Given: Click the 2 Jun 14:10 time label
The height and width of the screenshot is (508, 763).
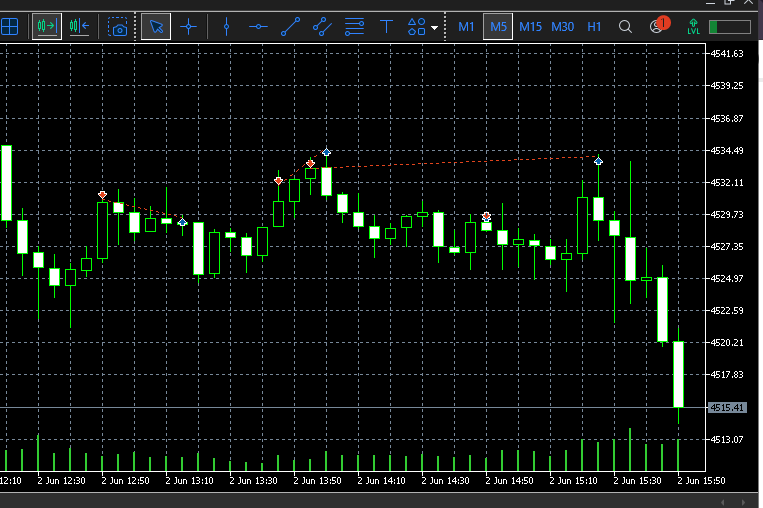Looking at the screenshot, I should [382, 481].
